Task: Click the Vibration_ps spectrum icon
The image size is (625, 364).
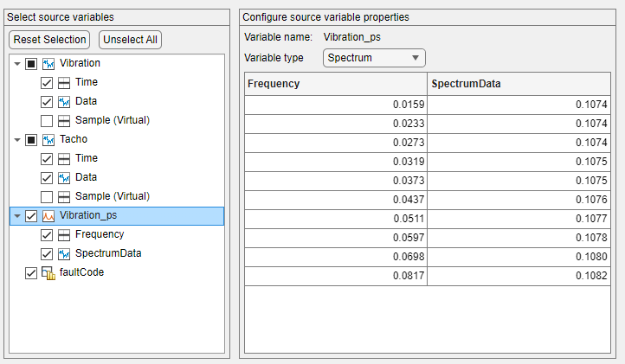Action: click(48, 215)
